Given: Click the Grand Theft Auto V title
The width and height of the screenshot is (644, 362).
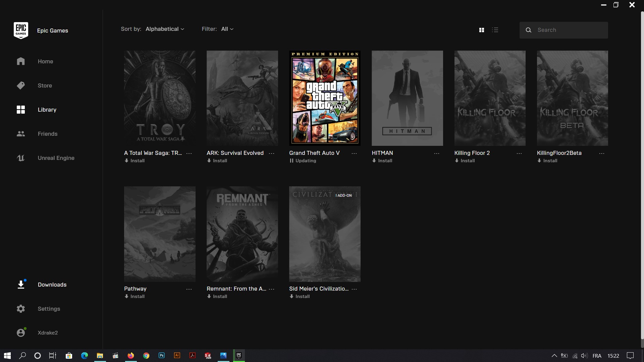Looking at the screenshot, I should tap(314, 153).
